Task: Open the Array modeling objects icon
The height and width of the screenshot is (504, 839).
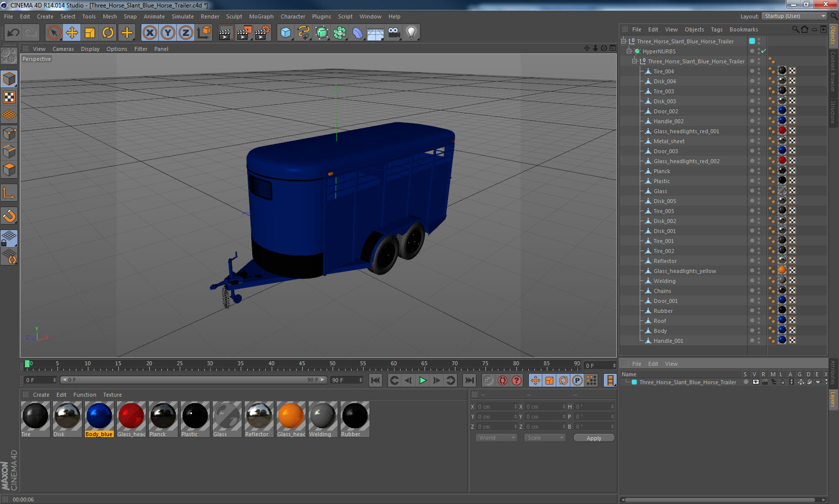Action: pos(340,33)
